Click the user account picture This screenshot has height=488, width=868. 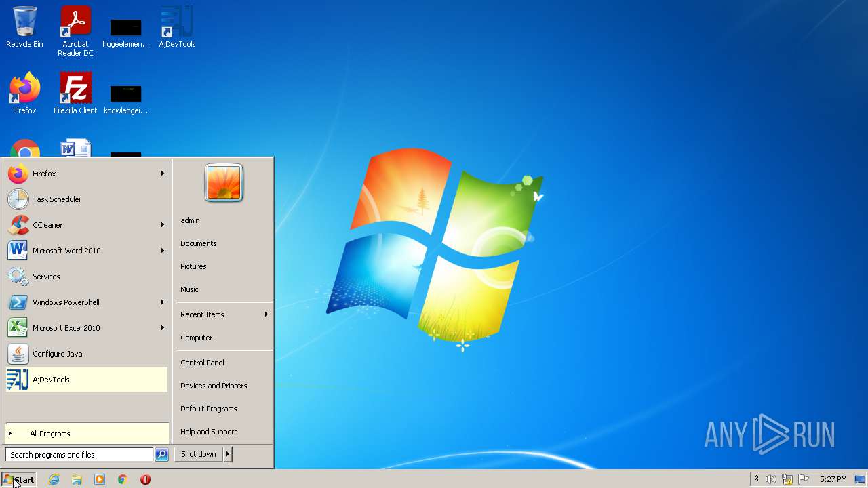224,182
